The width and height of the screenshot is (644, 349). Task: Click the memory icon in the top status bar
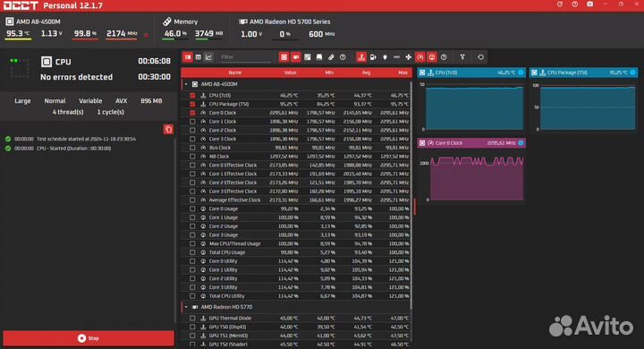tap(166, 21)
